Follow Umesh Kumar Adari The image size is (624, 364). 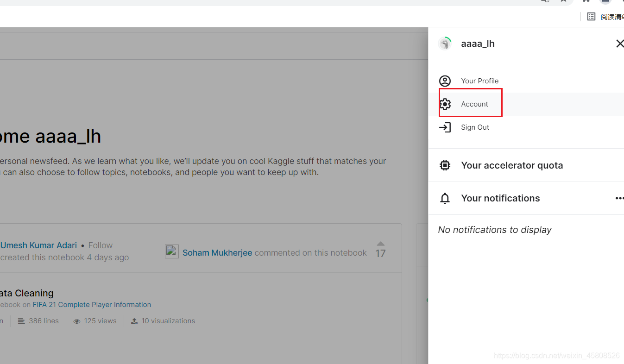coord(101,245)
